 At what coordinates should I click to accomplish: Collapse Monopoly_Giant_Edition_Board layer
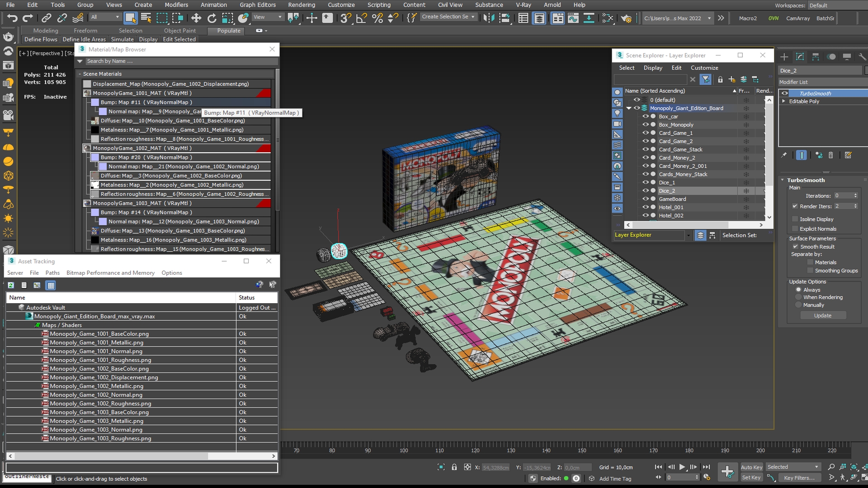pyautogui.click(x=629, y=108)
